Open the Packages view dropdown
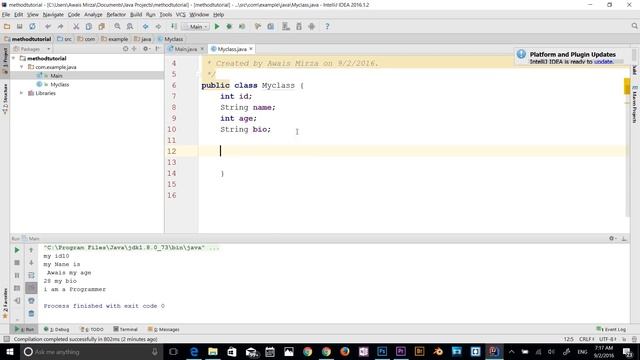Screen dimensions: 640x360 click(x=32, y=49)
